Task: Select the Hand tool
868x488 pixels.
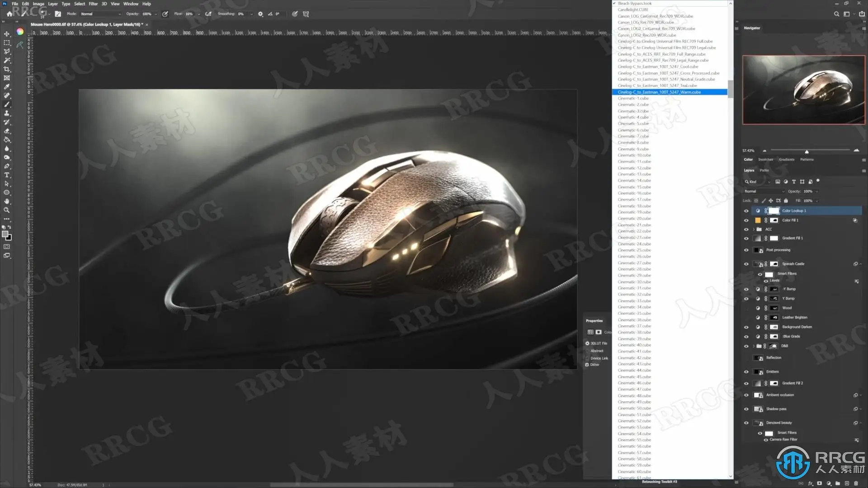Action: (7, 202)
